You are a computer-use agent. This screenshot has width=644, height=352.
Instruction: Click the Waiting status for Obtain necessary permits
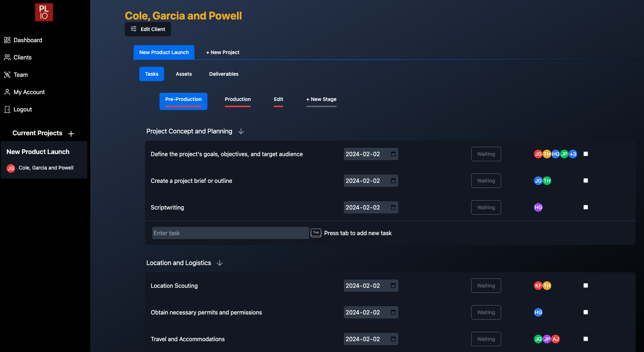click(486, 312)
